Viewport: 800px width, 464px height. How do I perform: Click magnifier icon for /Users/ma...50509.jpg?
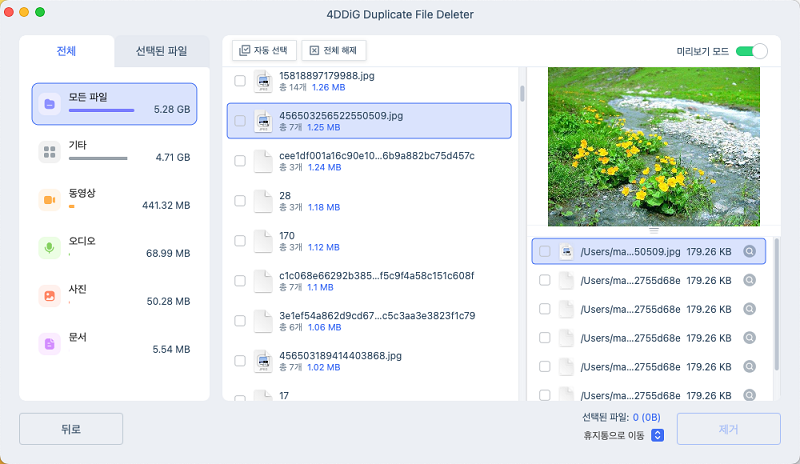click(749, 252)
